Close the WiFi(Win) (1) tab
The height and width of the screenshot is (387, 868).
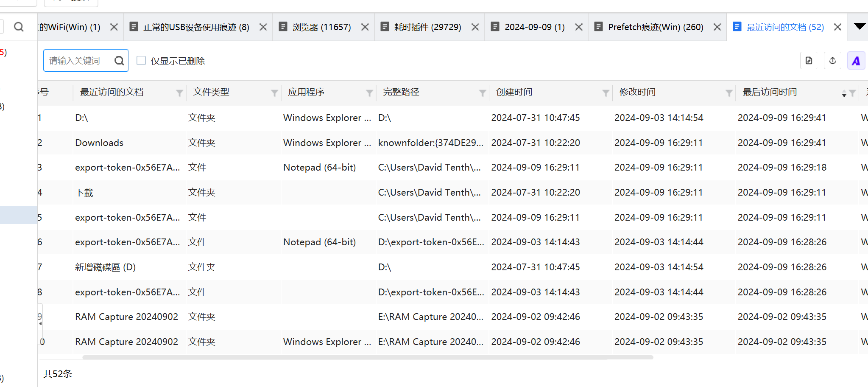[114, 27]
